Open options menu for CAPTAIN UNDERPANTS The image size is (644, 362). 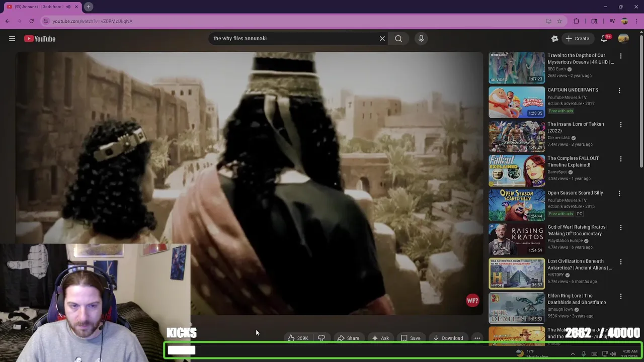click(x=619, y=90)
